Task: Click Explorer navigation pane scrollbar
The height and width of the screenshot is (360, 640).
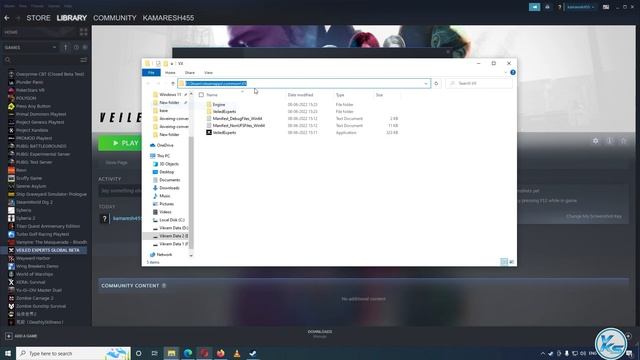Action: pyautogui.click(x=191, y=192)
